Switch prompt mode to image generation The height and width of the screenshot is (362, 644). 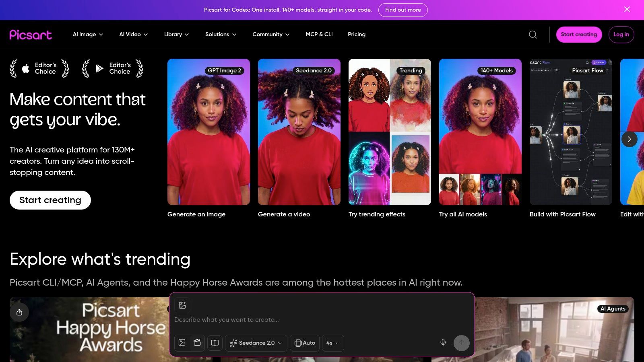coord(182,343)
